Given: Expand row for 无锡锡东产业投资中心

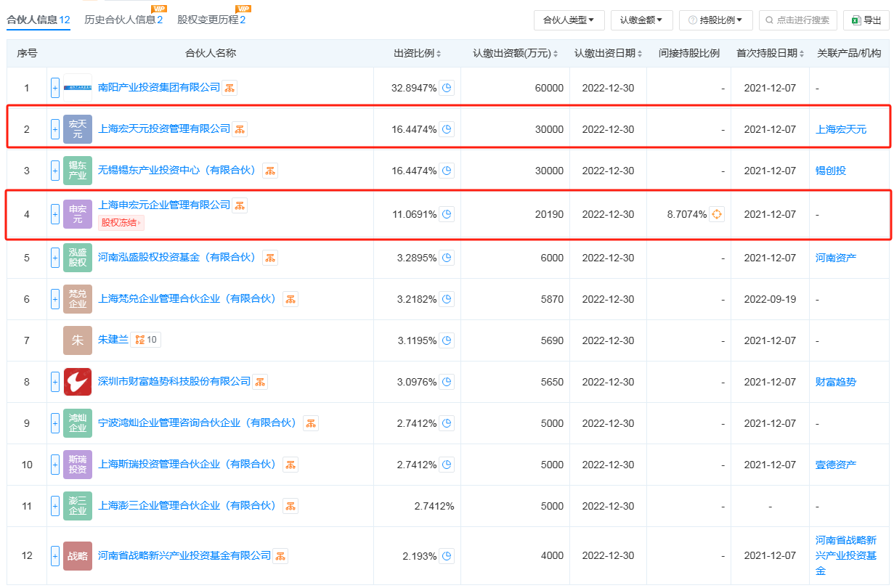Looking at the screenshot, I should point(55,171).
